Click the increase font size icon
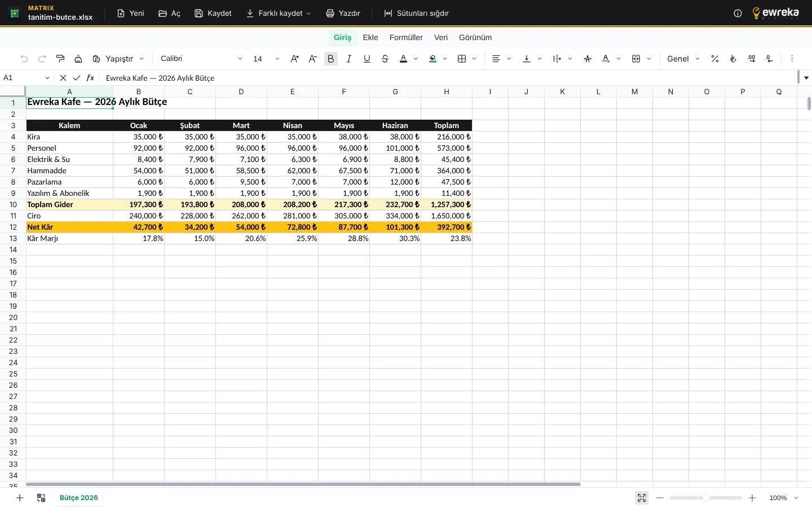This screenshot has width=812, height=508. pyautogui.click(x=295, y=59)
